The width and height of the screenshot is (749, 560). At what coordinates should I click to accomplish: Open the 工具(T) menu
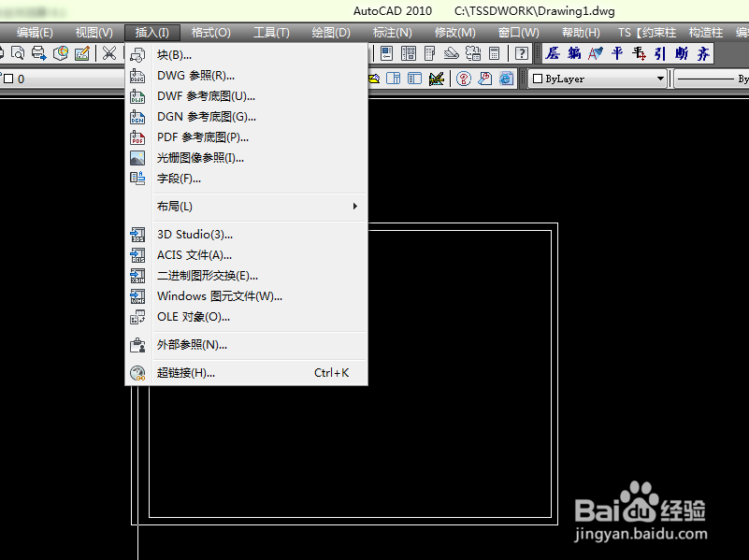(271, 33)
